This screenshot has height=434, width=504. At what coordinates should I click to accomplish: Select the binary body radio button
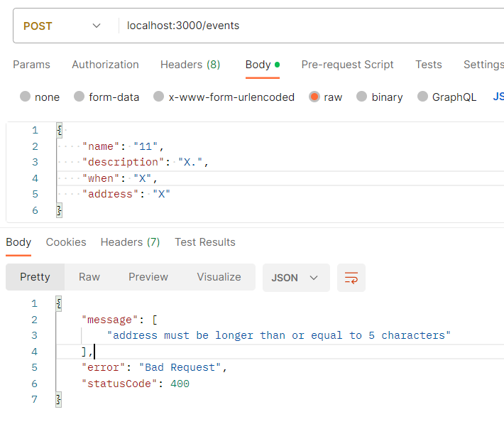[x=362, y=97]
